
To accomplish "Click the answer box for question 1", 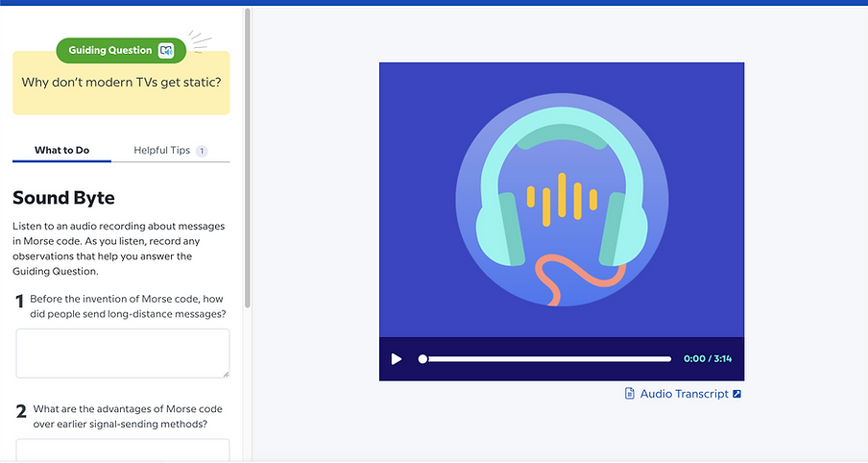I will point(122,353).
